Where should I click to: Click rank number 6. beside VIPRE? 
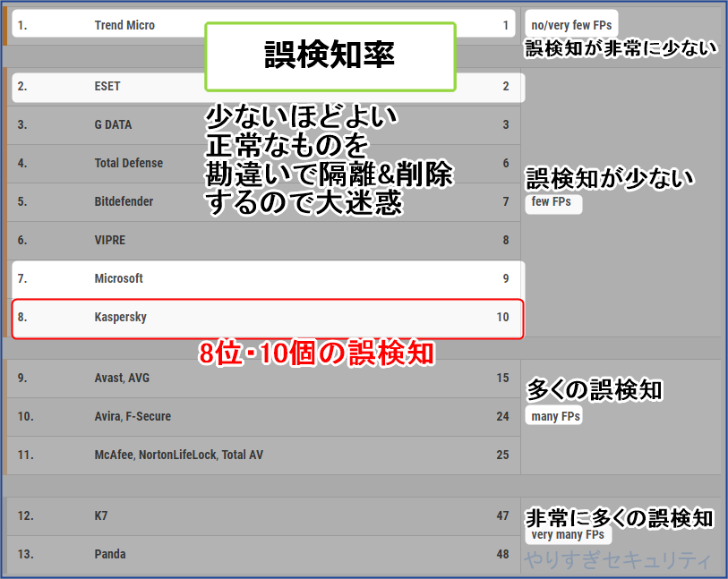[x=22, y=241]
